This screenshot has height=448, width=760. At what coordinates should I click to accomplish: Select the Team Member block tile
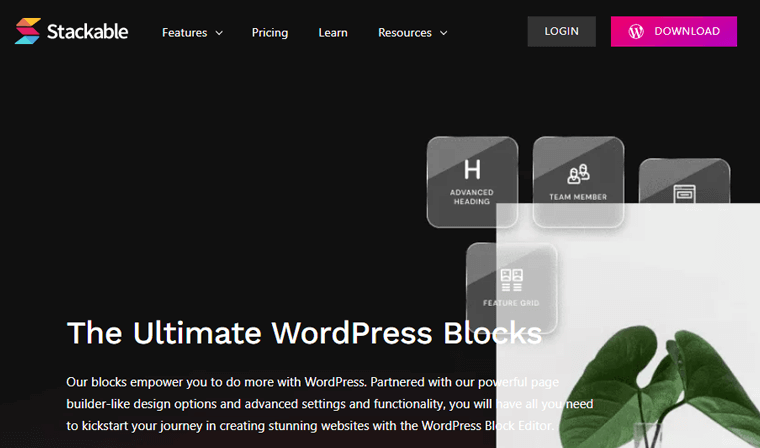pyautogui.click(x=578, y=182)
